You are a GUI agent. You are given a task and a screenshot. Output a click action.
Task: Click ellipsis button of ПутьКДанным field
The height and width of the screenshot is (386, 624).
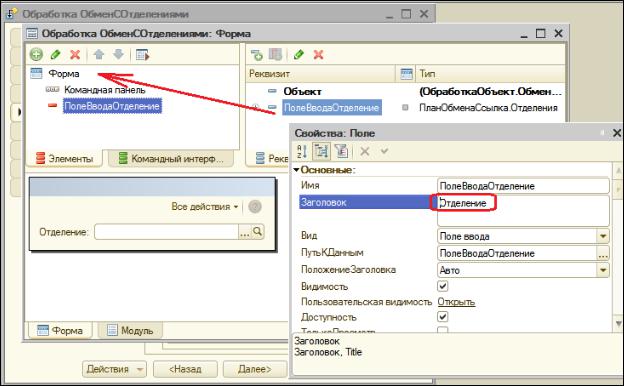click(x=603, y=253)
